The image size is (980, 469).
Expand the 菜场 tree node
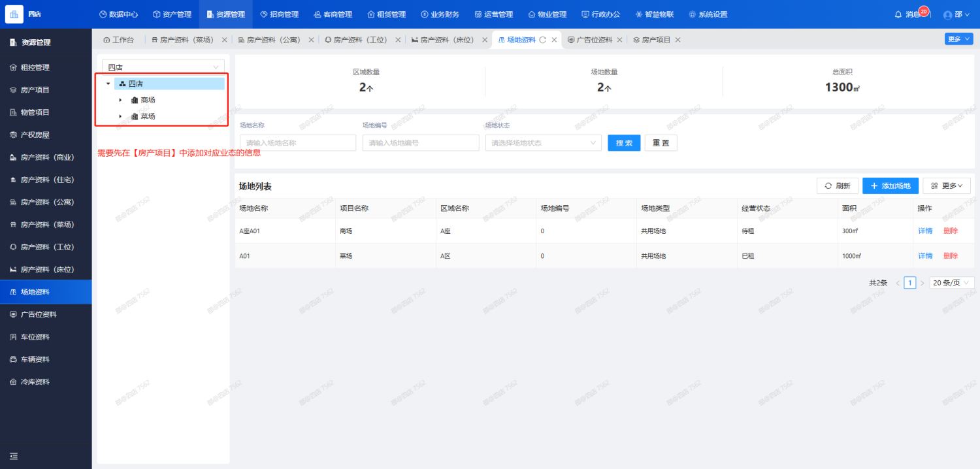[121, 116]
